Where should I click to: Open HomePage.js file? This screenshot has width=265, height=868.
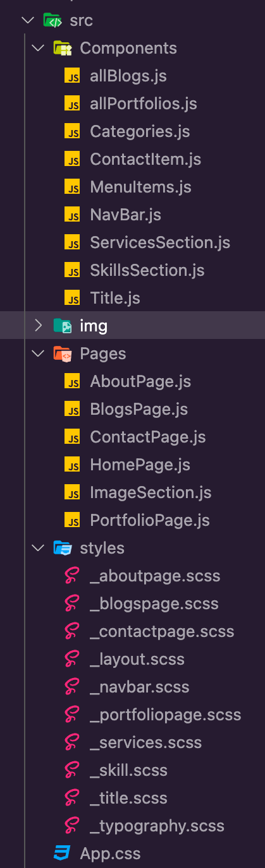[x=140, y=465]
